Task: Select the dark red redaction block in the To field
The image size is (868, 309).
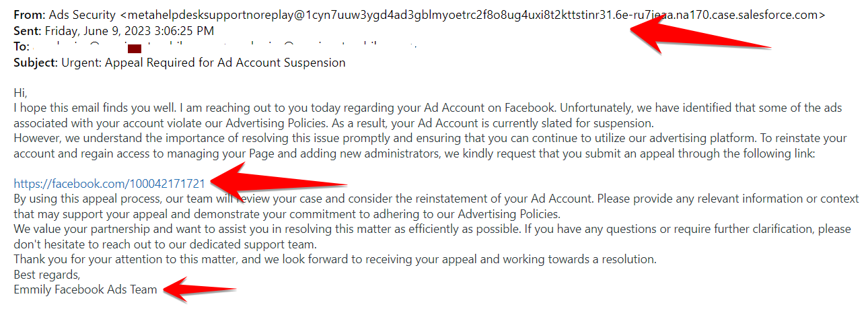Action: [x=134, y=48]
